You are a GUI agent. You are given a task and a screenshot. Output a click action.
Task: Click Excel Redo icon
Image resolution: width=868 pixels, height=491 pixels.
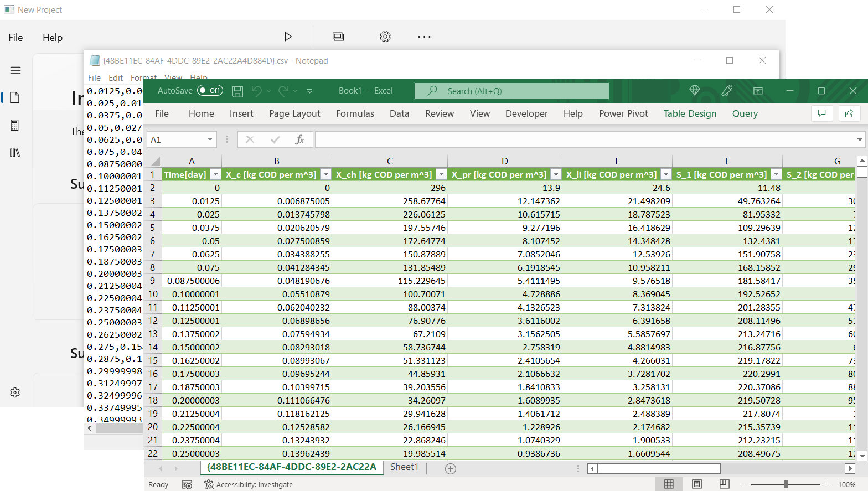click(283, 91)
